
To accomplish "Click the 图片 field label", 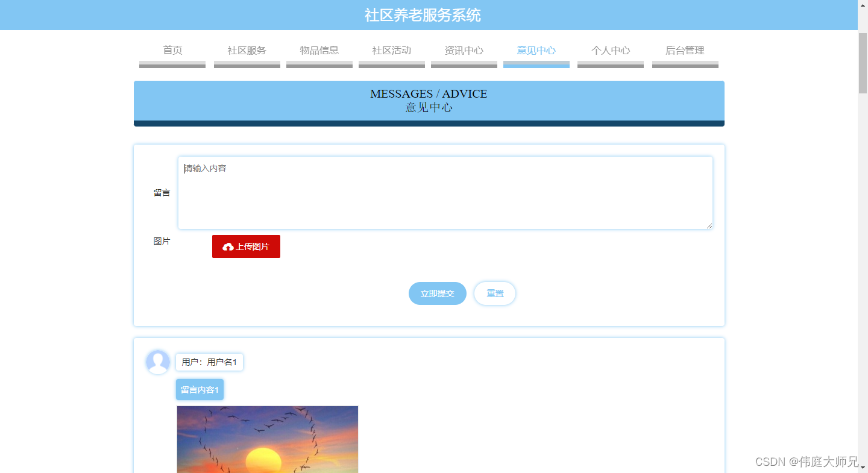I will (x=162, y=241).
